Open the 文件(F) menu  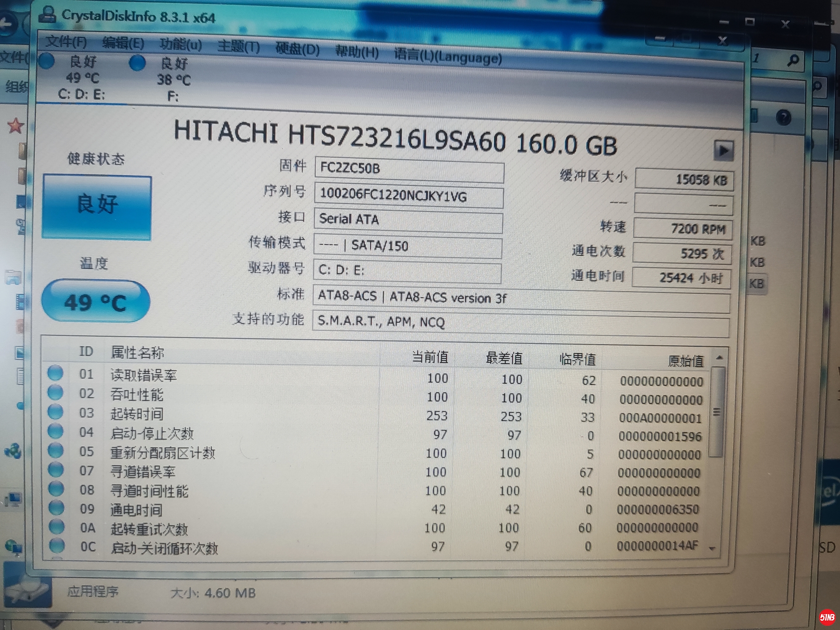coord(66,42)
